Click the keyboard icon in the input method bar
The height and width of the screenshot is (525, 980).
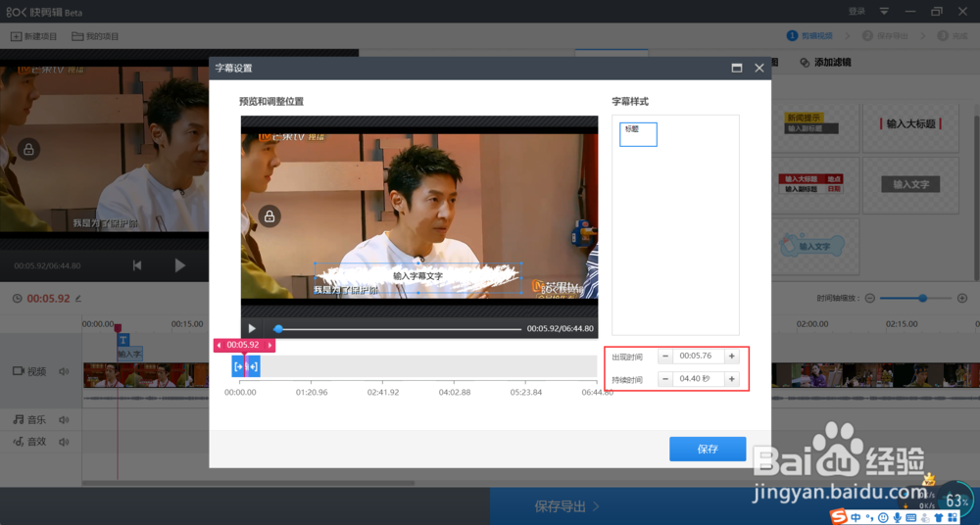tap(910, 517)
